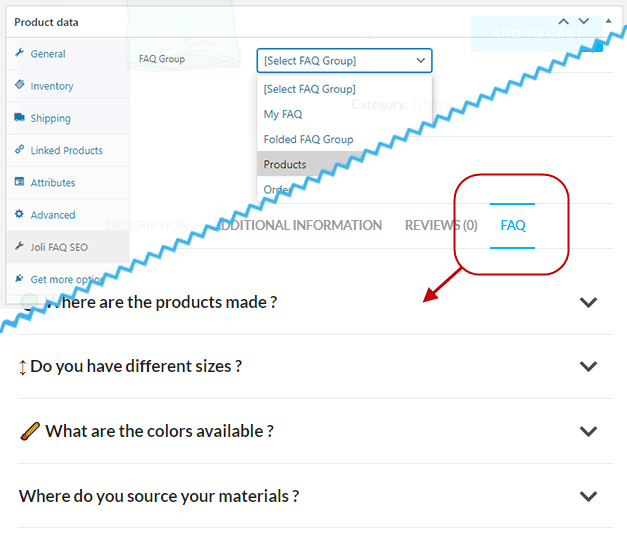This screenshot has height=542, width=627.
Task: Click the Inventory tag icon
Action: point(20,84)
